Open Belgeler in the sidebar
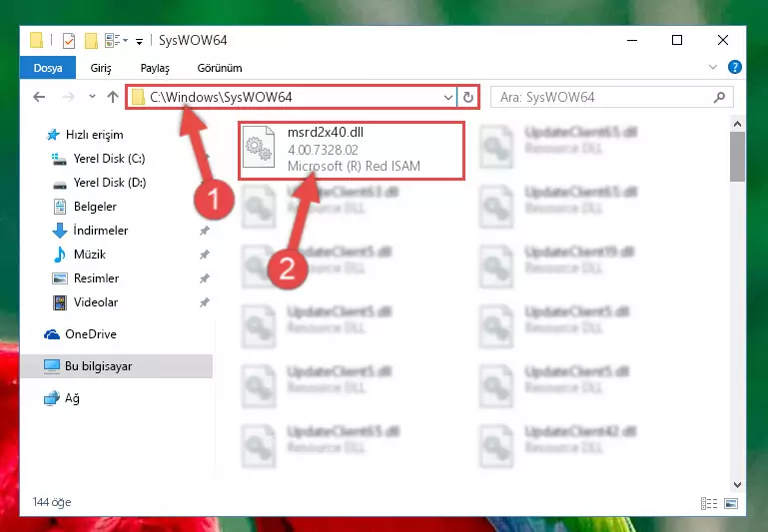 [x=85, y=207]
